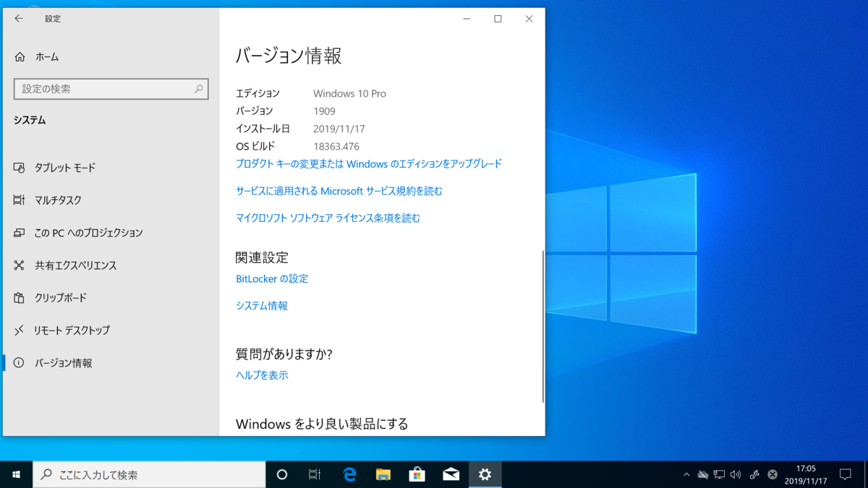Open この PC へのプロジェクション settings
This screenshot has height=488, width=868.
click(78, 233)
